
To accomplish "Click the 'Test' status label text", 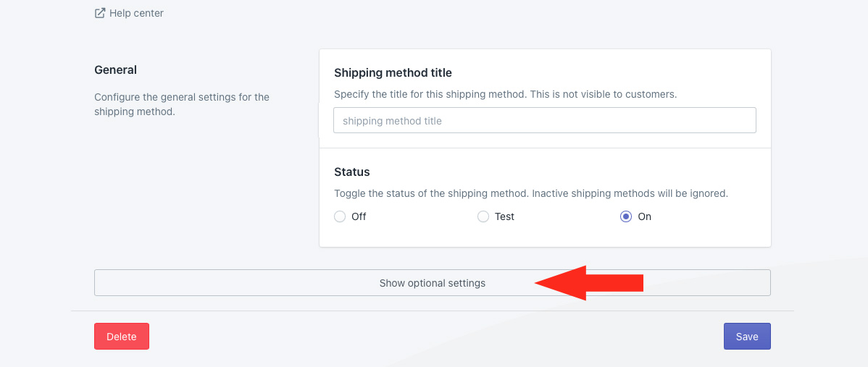I will (504, 216).
